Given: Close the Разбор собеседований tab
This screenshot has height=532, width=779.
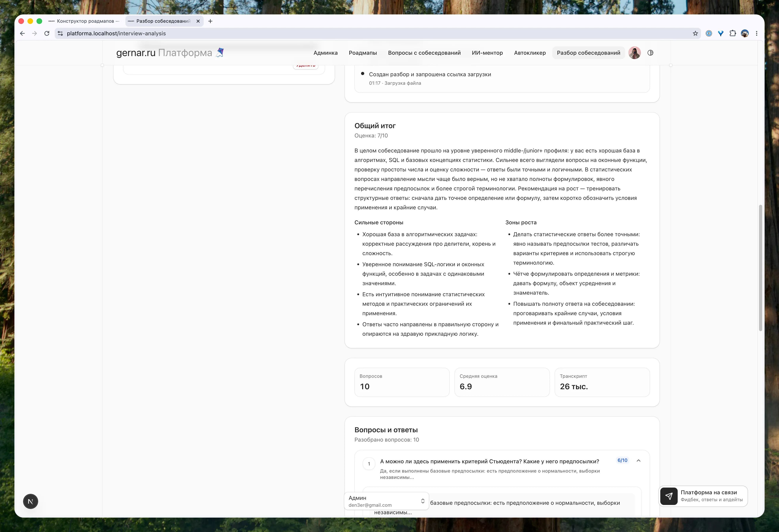Looking at the screenshot, I should [198, 21].
